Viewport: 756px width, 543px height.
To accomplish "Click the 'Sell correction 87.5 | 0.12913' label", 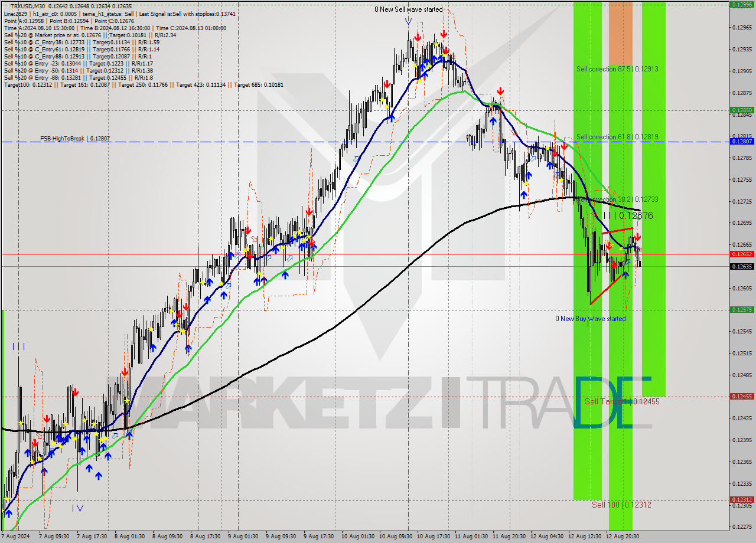I will [x=617, y=68].
